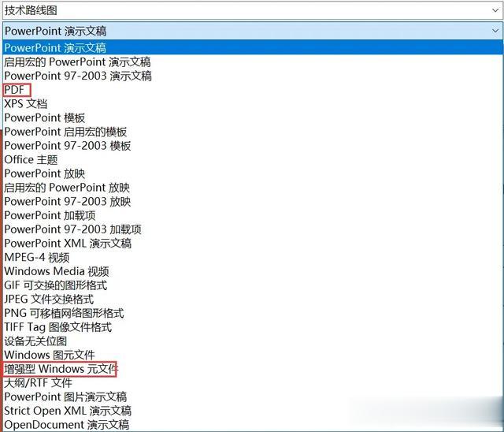
Task: Select 'PowerPoint 加载项' format
Action: tap(253, 215)
